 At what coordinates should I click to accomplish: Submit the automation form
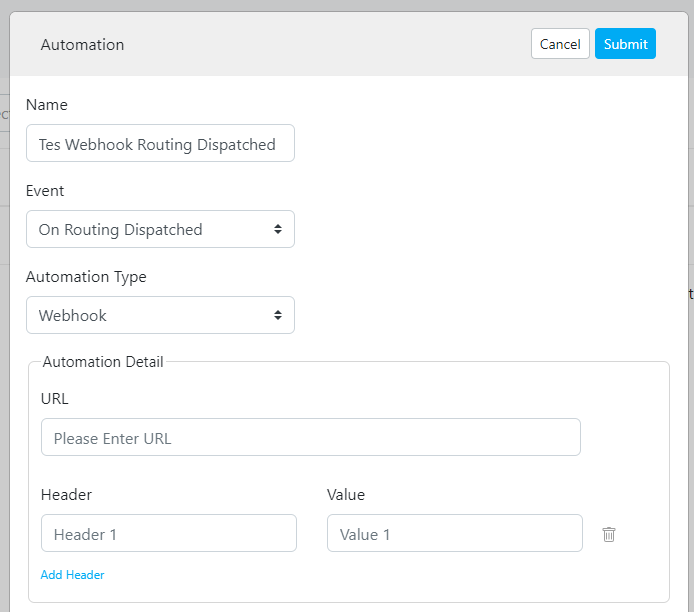click(x=625, y=44)
